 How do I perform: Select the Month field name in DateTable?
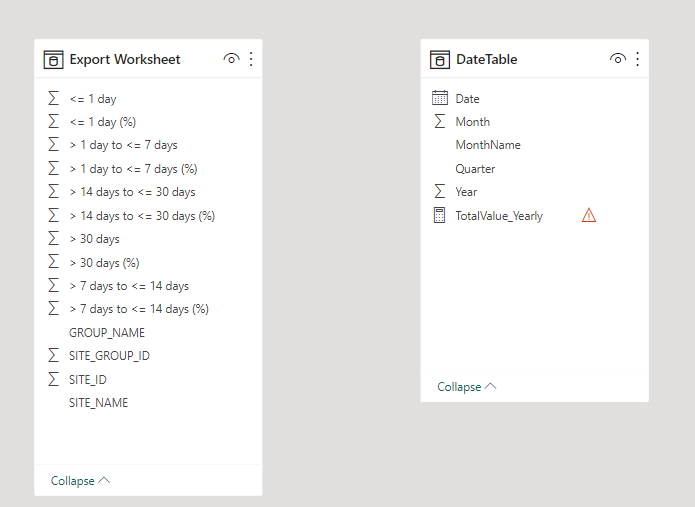[473, 122]
